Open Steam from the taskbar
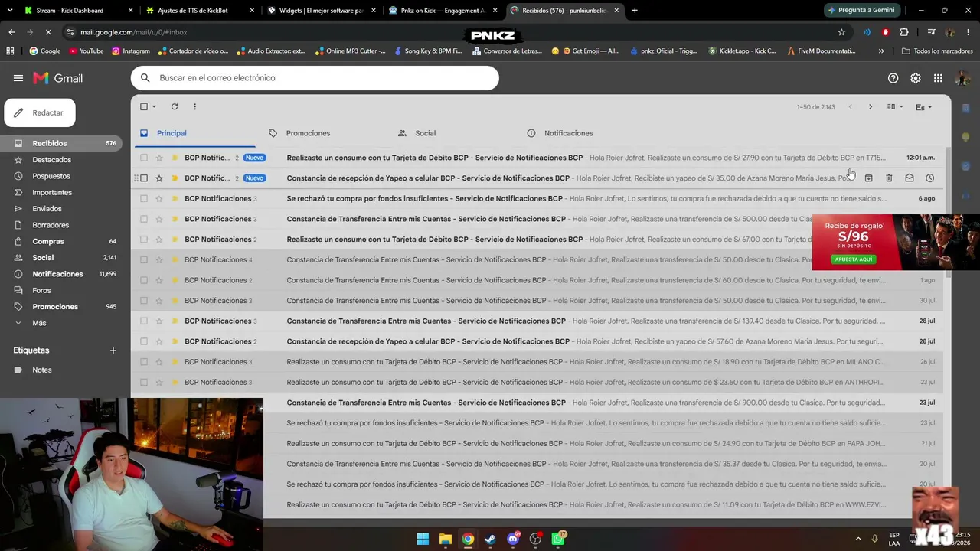This screenshot has height=551, width=980. [x=490, y=539]
